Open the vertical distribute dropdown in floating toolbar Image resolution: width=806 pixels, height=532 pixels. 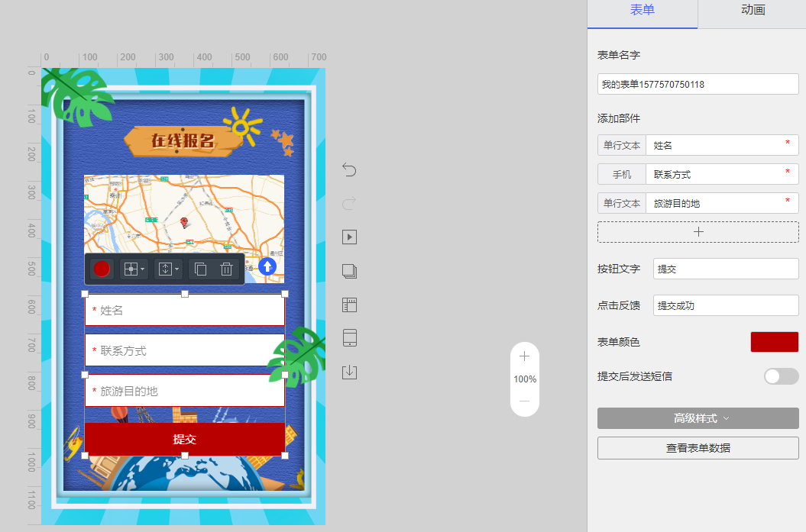tap(168, 269)
